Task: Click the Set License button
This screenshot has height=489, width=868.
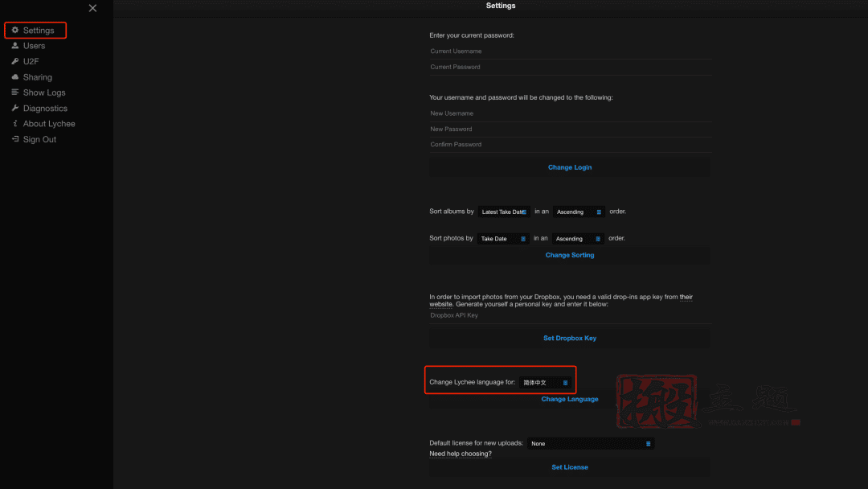Action: 570,467
